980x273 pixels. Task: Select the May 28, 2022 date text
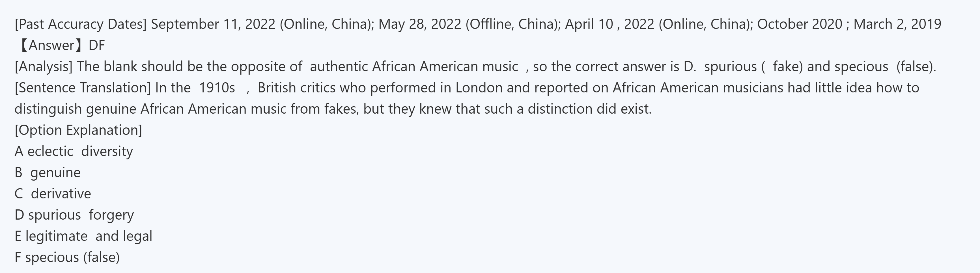(420, 24)
